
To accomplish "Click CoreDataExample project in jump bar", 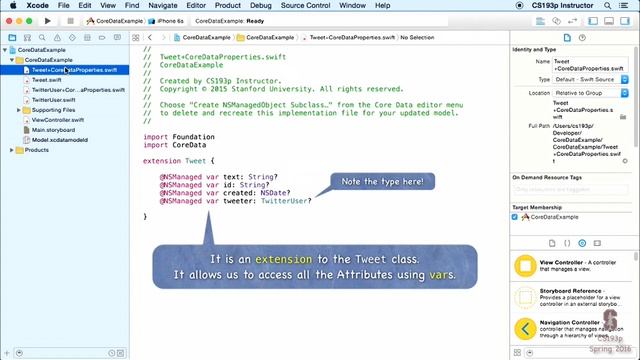I will coord(202,38).
